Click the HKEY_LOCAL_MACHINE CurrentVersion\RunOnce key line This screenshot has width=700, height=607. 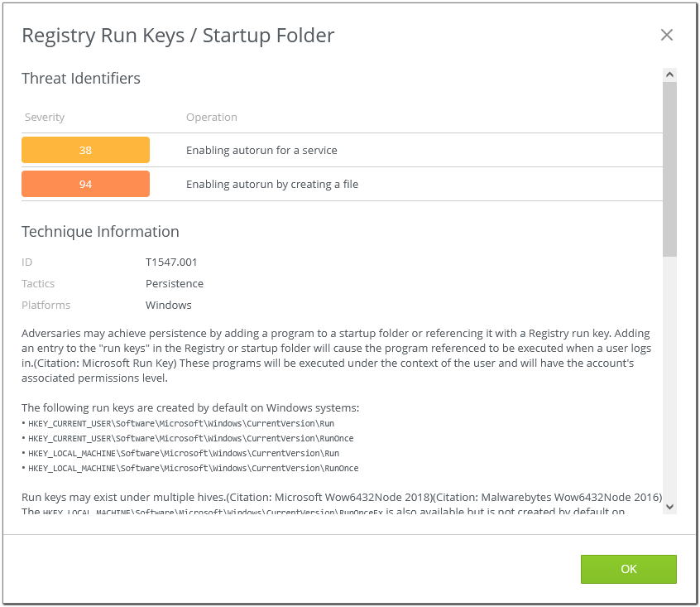194,469
